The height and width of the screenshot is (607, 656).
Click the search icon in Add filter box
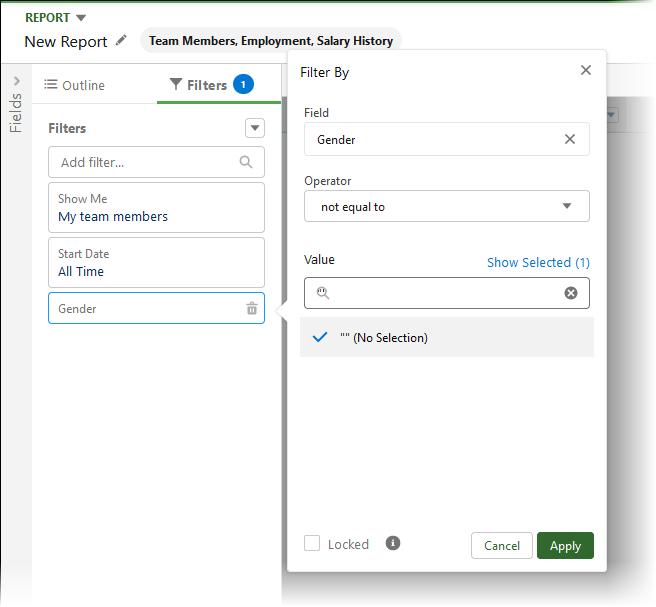tap(246, 162)
